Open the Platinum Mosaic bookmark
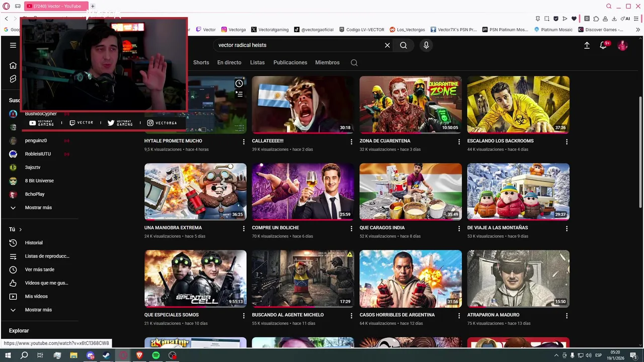 click(553, 30)
